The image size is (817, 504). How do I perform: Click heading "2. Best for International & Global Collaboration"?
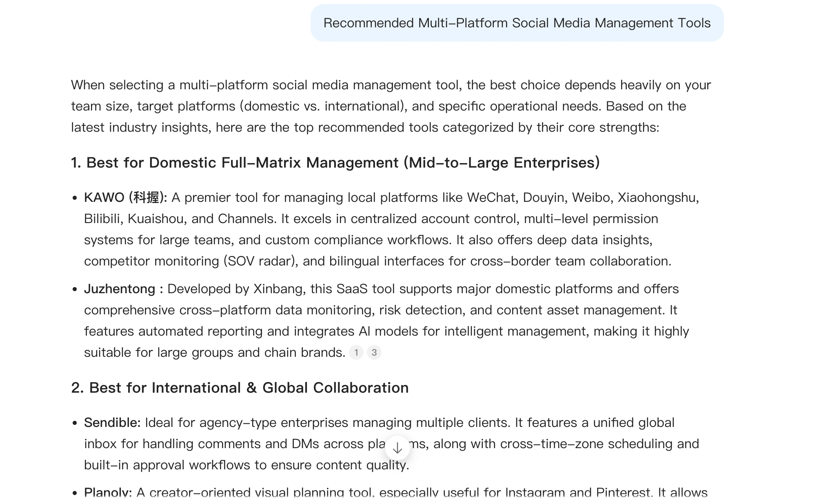(240, 388)
